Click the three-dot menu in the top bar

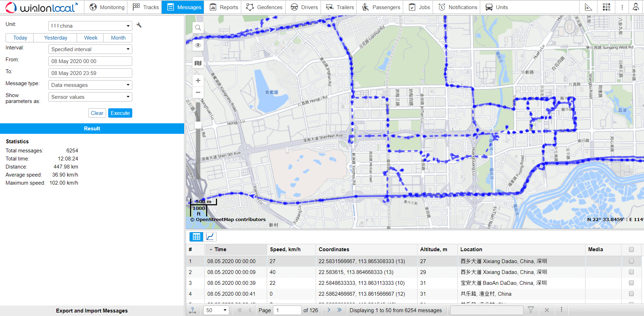(x=622, y=7)
